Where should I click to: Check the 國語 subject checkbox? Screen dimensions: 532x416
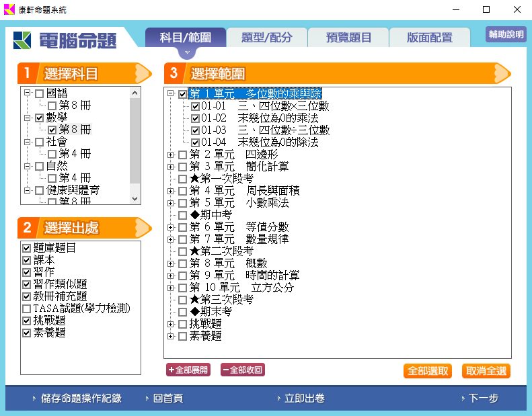tap(40, 93)
